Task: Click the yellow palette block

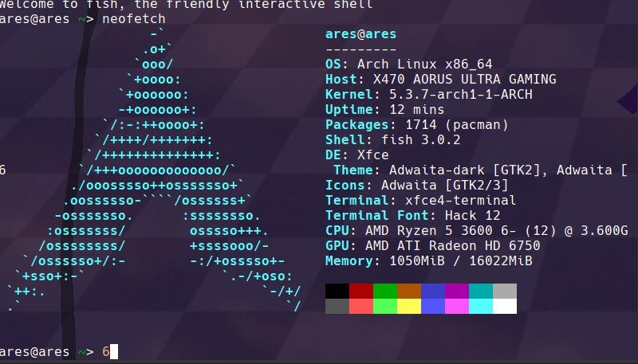Action: coord(409,307)
